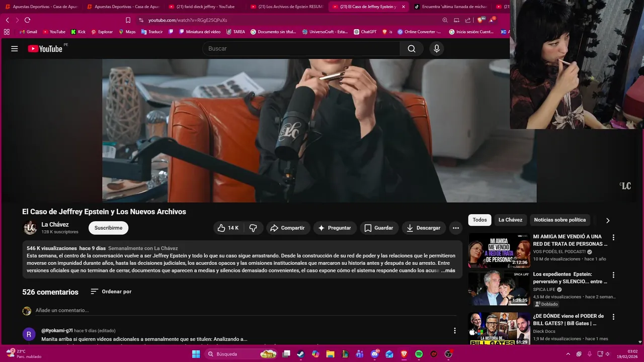Open the La Chávez channel name link
Screen dimensions: 644x362
pos(55,225)
